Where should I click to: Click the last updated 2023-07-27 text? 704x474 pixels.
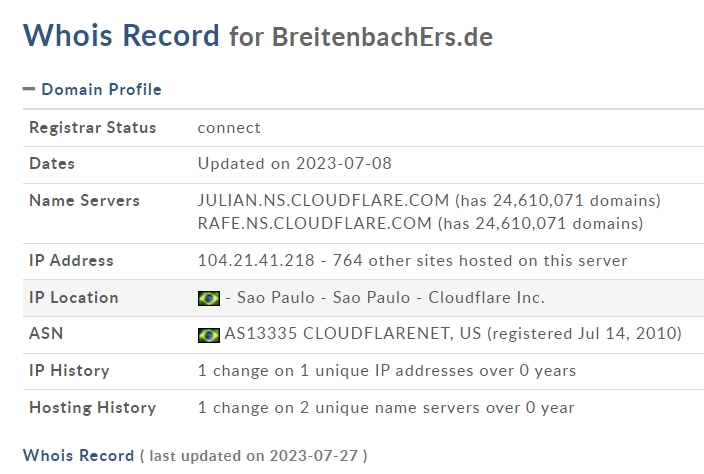click(x=254, y=456)
